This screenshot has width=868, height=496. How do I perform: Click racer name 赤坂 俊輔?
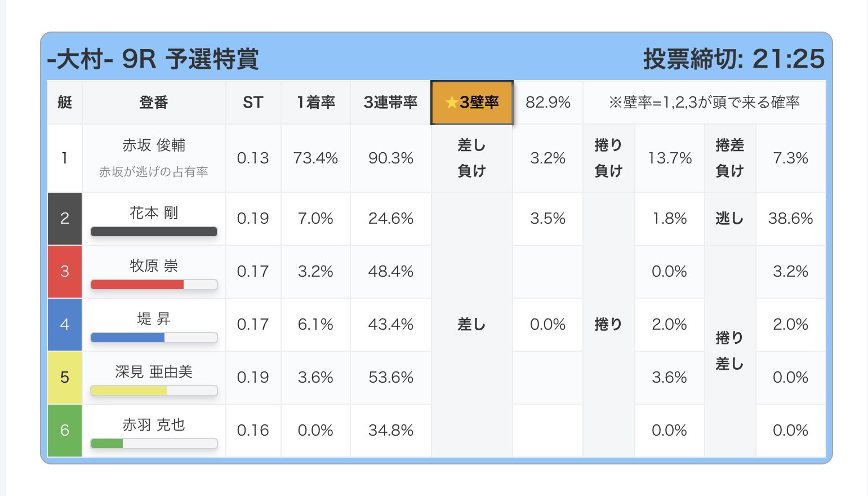point(154,145)
